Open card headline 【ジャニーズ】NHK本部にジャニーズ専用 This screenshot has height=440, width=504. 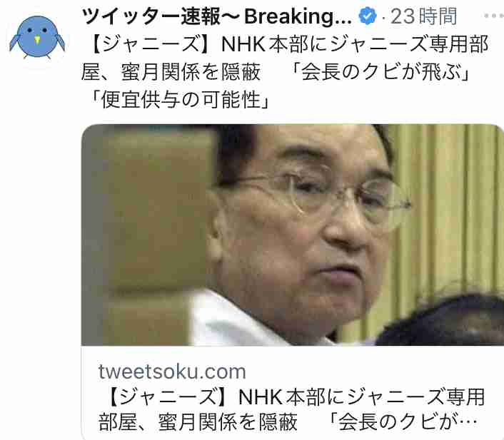coord(294,397)
